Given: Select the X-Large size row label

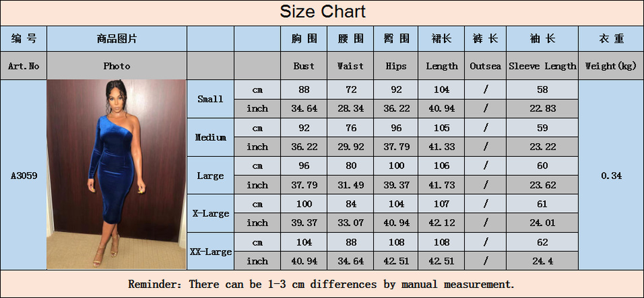Looking at the screenshot, I should [210, 213].
